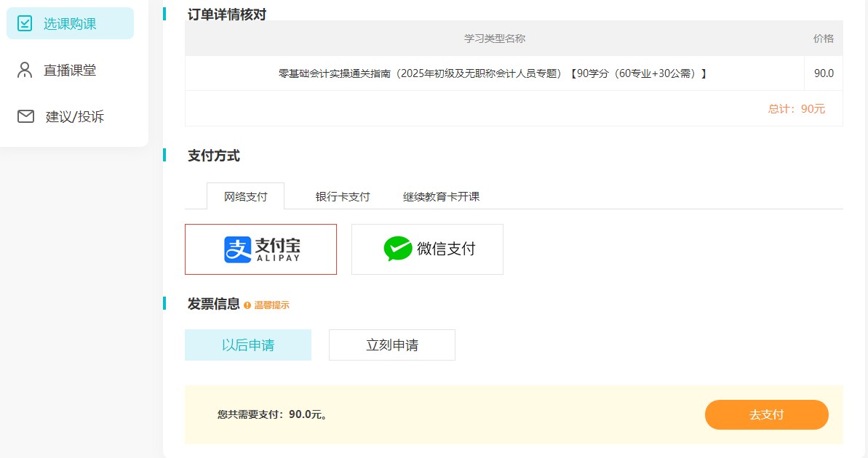Screen dimensions: 868x458
Task: Select the Alipay 支付宝 payment logo
Action: [x=260, y=249]
